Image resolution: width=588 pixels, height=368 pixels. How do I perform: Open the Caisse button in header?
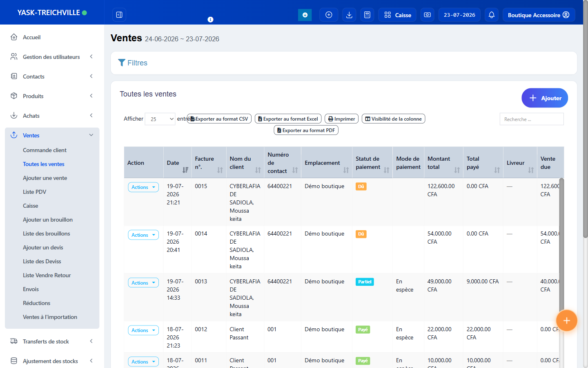pyautogui.click(x=398, y=15)
